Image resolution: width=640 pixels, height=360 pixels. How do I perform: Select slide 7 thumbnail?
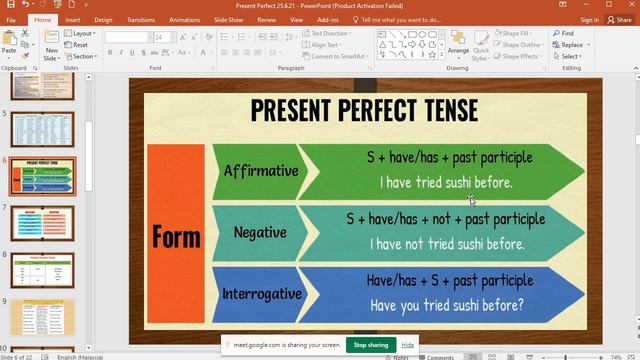coord(42,223)
